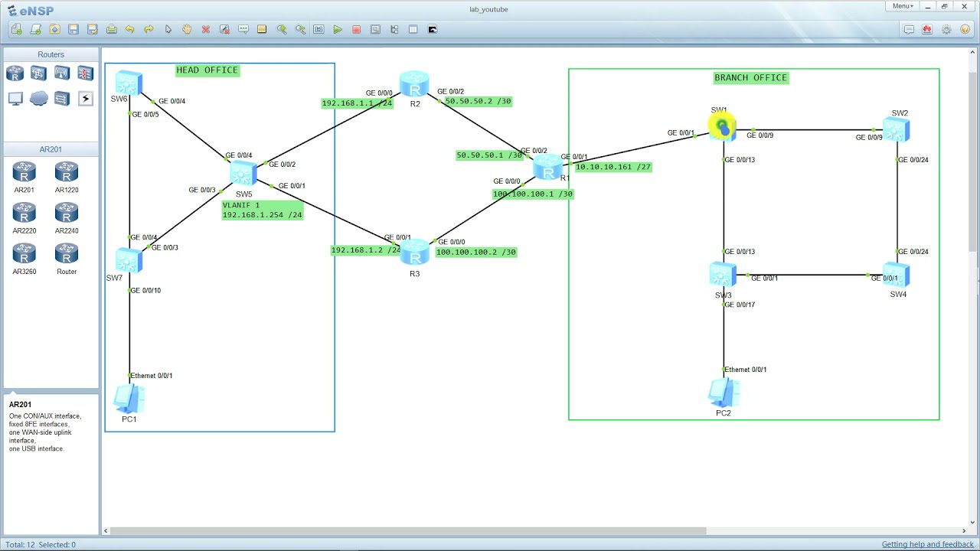The width and height of the screenshot is (980, 551).
Task: Pick the AR2240 router model
Action: point(67,217)
